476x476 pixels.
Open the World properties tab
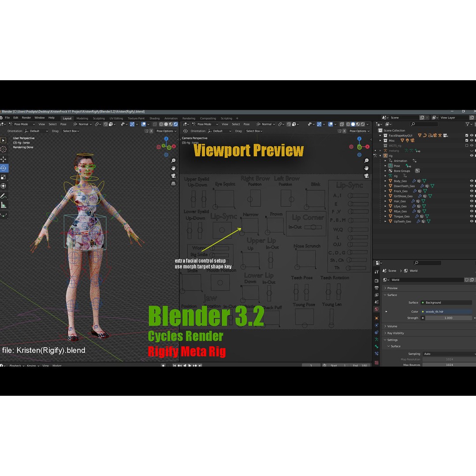(x=376, y=309)
